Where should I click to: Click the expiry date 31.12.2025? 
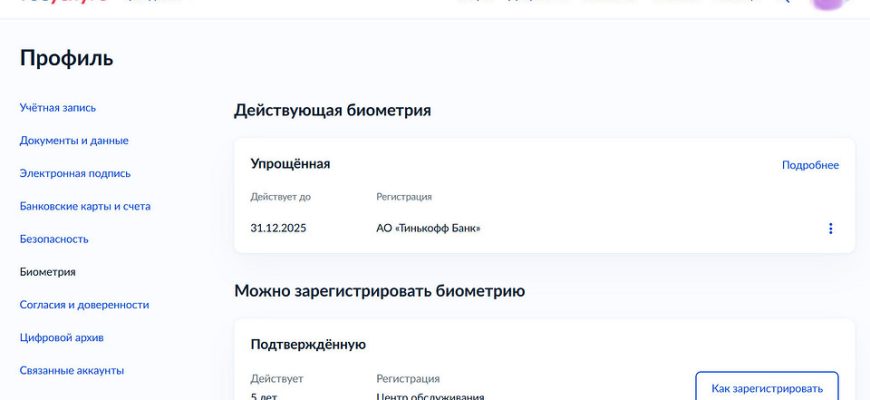278,228
